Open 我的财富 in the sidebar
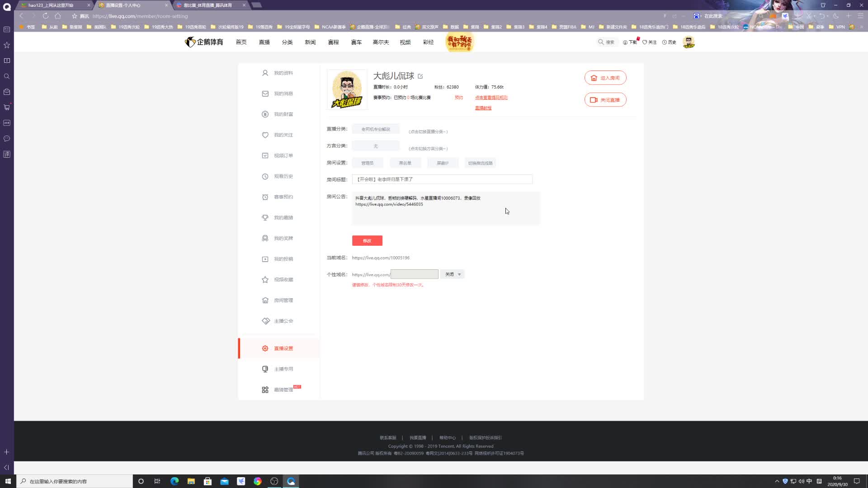Image resolution: width=868 pixels, height=488 pixels. click(x=283, y=114)
